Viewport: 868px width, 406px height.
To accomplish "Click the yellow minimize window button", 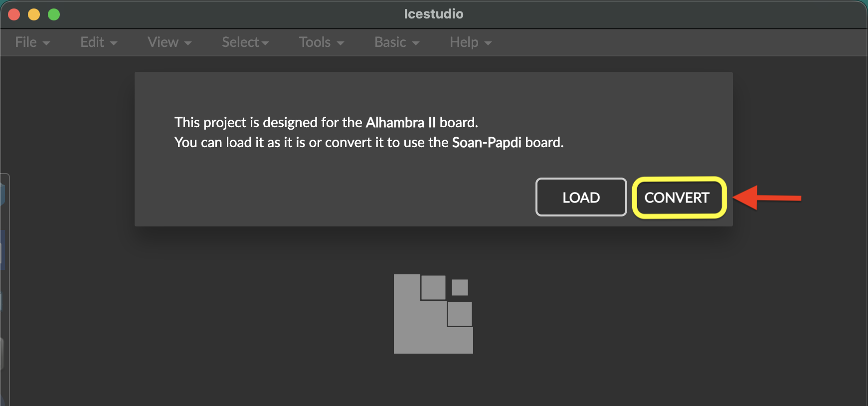I will tap(34, 14).
